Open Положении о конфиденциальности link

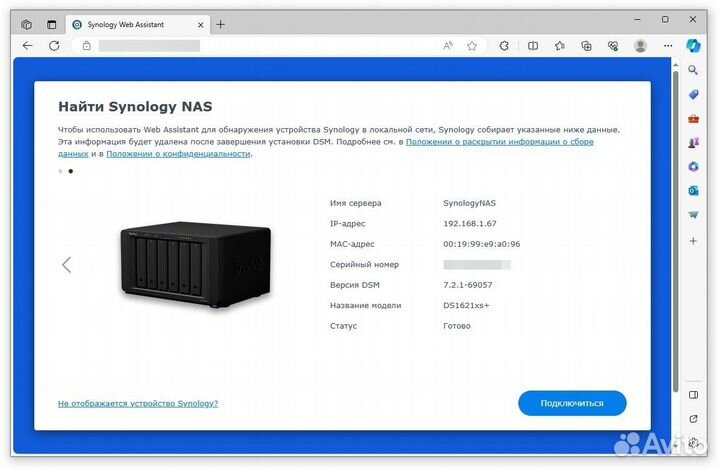click(178, 154)
